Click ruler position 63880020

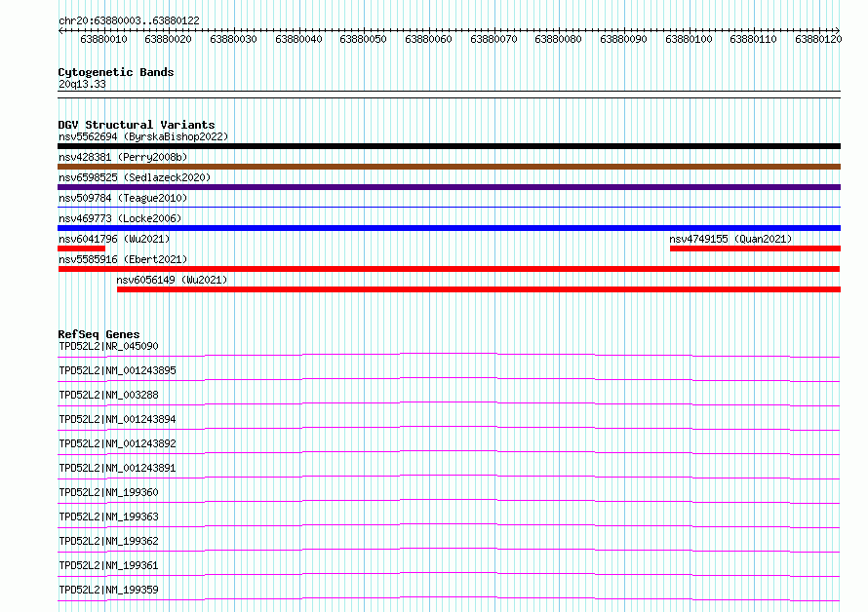169,39
